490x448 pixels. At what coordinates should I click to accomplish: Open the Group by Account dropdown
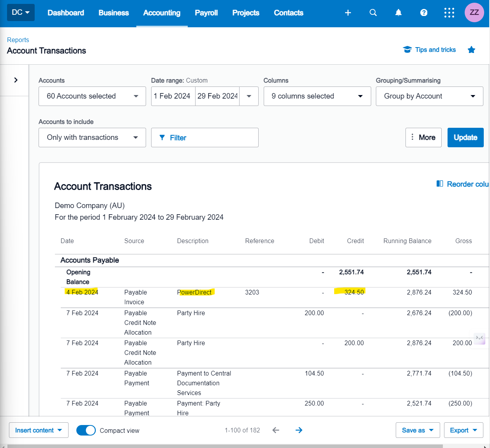(x=429, y=96)
